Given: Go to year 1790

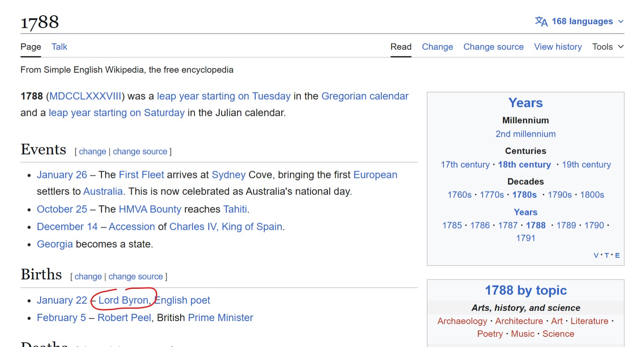Looking at the screenshot, I should [594, 225].
